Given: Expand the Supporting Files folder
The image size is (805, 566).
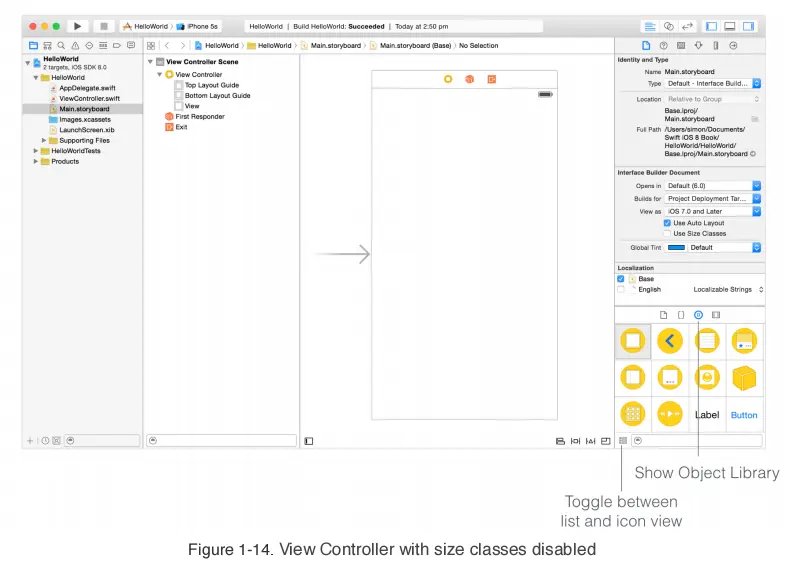Looking at the screenshot, I should (44, 140).
